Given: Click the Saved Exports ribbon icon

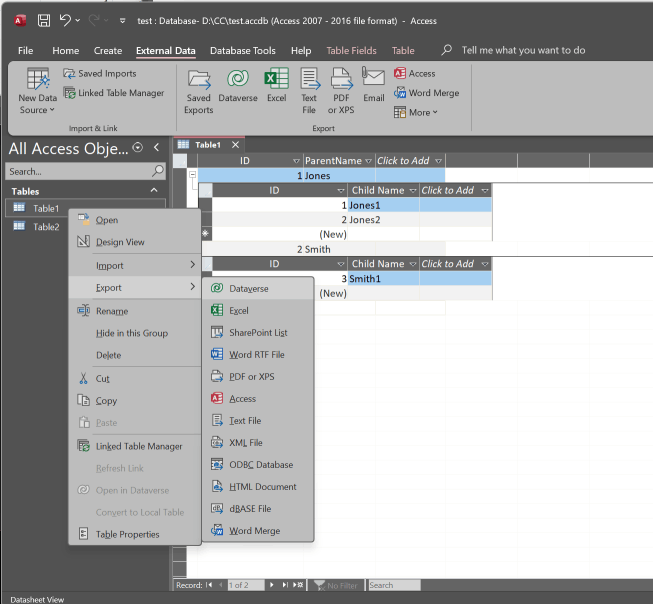Looking at the screenshot, I should pyautogui.click(x=199, y=92).
